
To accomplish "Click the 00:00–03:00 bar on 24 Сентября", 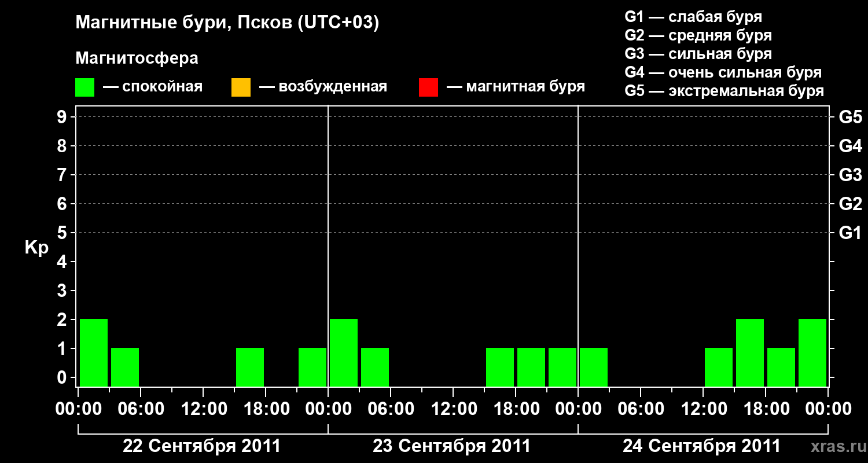I will (x=594, y=367).
